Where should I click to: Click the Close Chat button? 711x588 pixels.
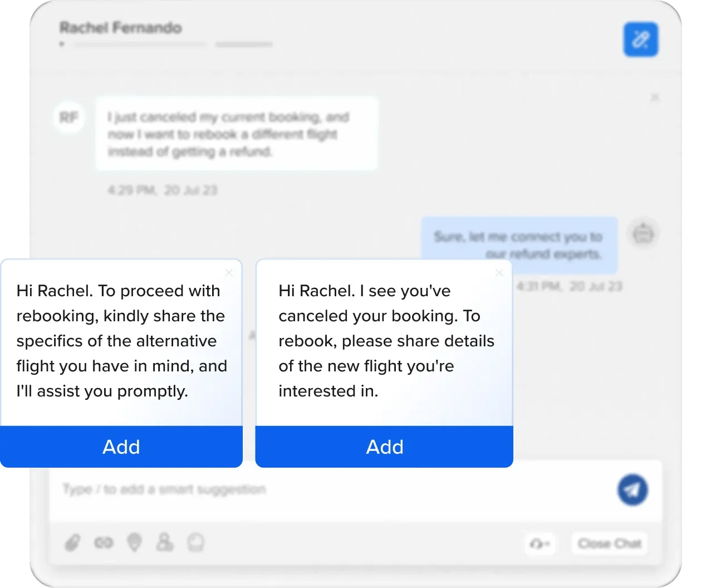pyautogui.click(x=610, y=543)
